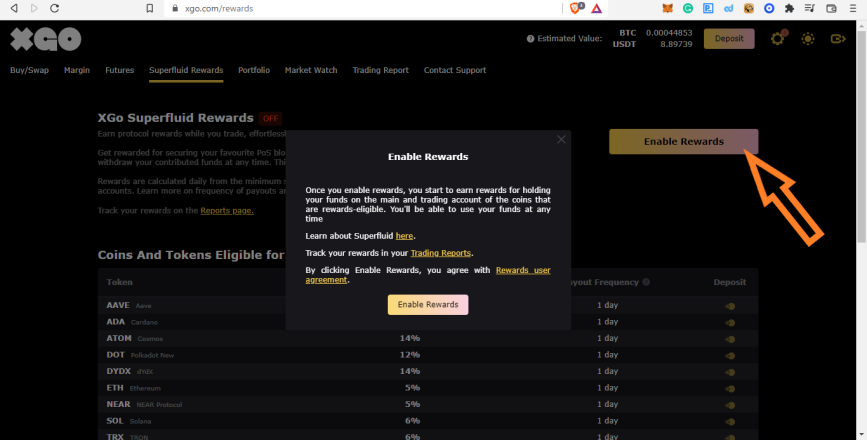The image size is (867, 440).
Task: Click the logout icon
Action: pyautogui.click(x=838, y=39)
